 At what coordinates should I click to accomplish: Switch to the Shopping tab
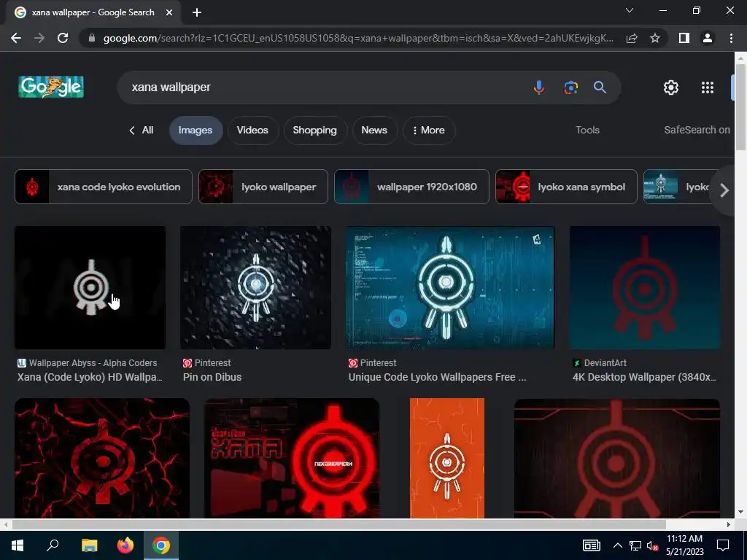coord(314,130)
